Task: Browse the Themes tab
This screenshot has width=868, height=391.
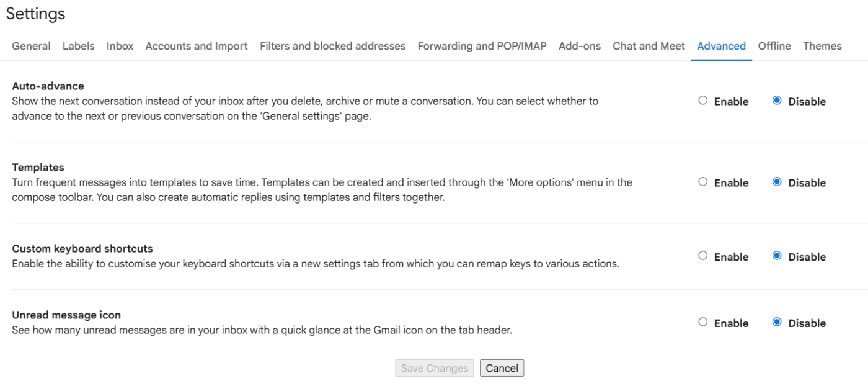Action: click(x=822, y=45)
